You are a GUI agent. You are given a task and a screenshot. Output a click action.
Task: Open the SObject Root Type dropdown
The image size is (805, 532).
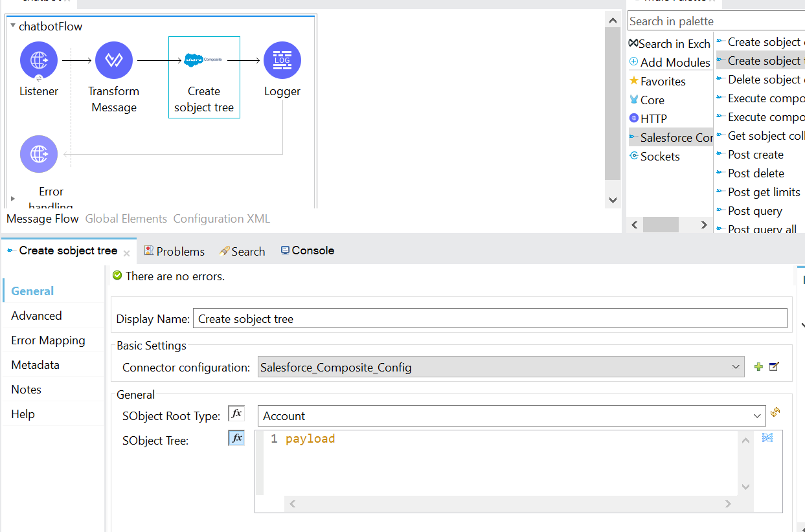758,416
